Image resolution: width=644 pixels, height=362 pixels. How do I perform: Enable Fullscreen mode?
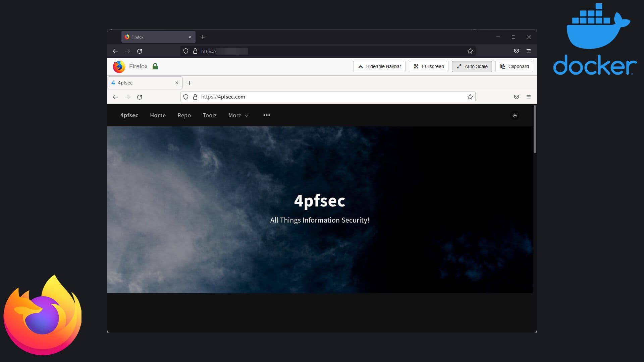(x=429, y=66)
